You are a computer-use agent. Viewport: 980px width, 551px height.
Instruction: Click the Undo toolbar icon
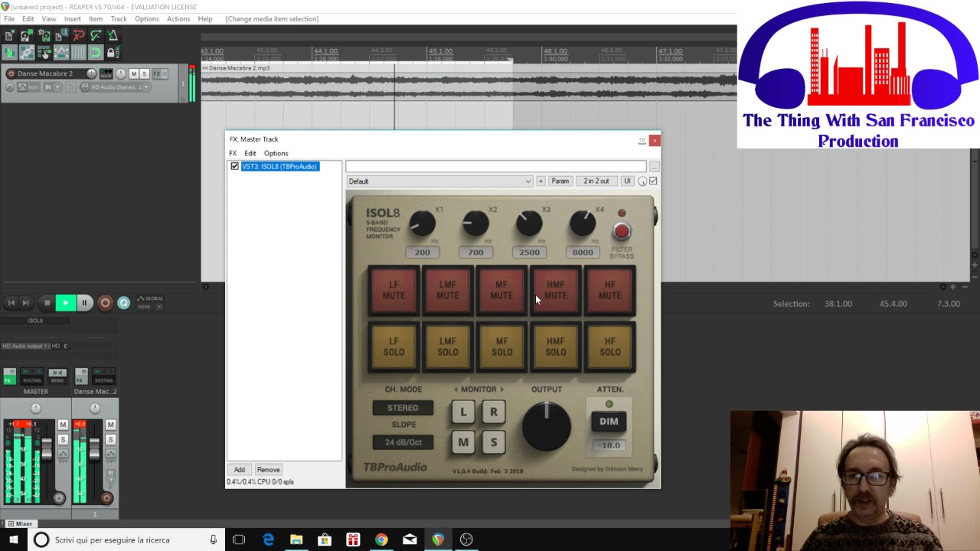click(79, 35)
